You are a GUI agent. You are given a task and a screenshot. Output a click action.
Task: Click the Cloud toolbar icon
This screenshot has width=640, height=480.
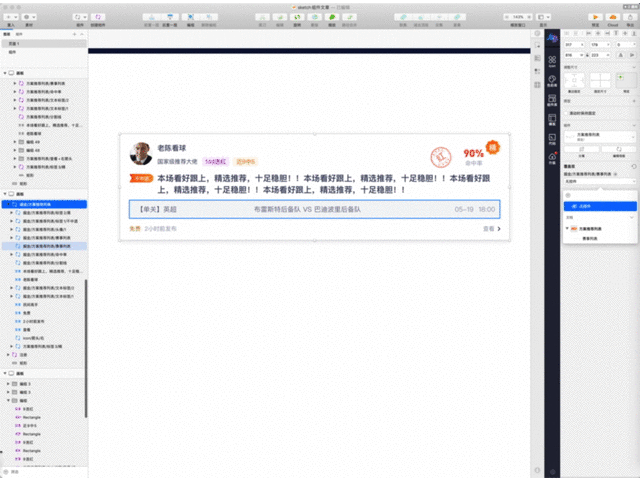click(x=613, y=17)
